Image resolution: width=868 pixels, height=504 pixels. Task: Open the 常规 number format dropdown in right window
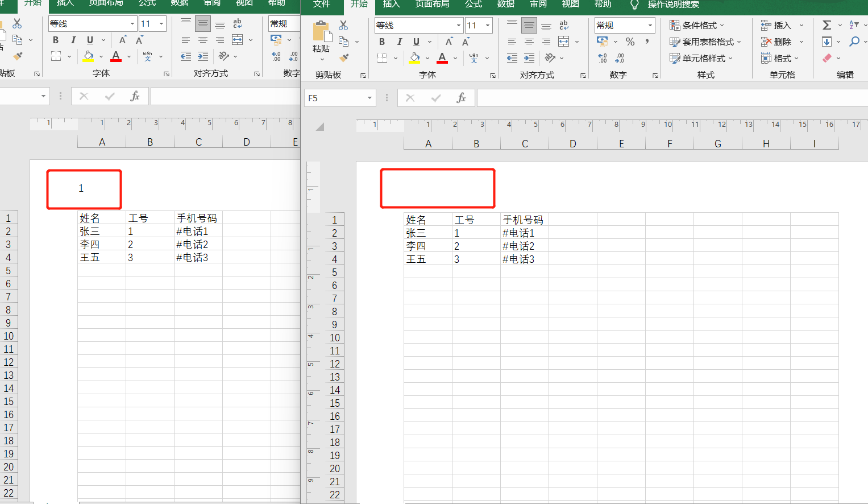[x=650, y=26]
